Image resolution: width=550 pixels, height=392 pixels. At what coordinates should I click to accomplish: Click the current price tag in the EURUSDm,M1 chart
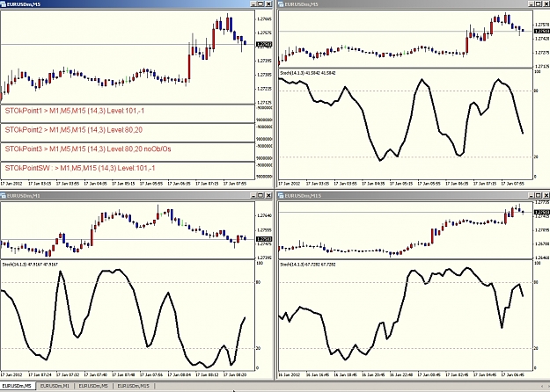point(264,239)
